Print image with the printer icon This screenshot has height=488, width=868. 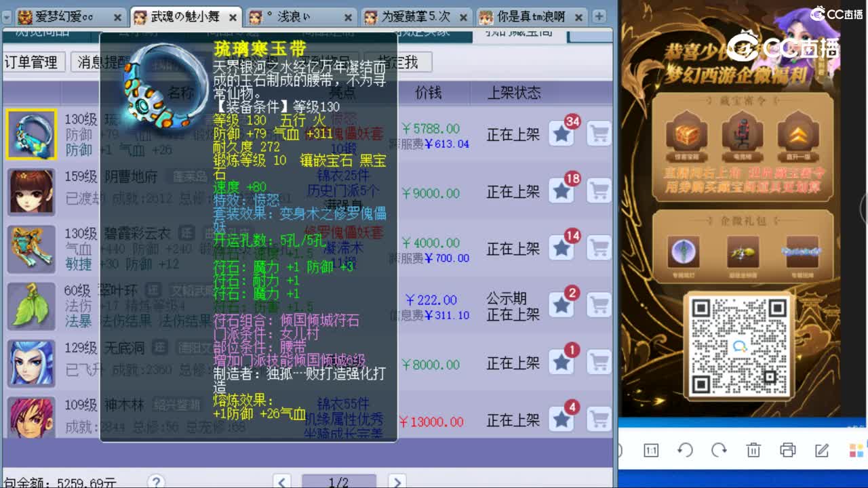pos(787,450)
